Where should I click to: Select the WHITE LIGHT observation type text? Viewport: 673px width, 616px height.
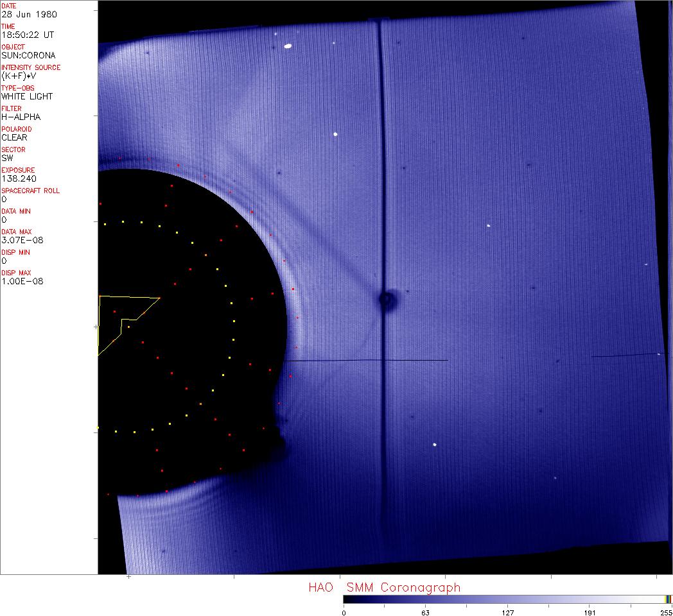tap(27, 96)
